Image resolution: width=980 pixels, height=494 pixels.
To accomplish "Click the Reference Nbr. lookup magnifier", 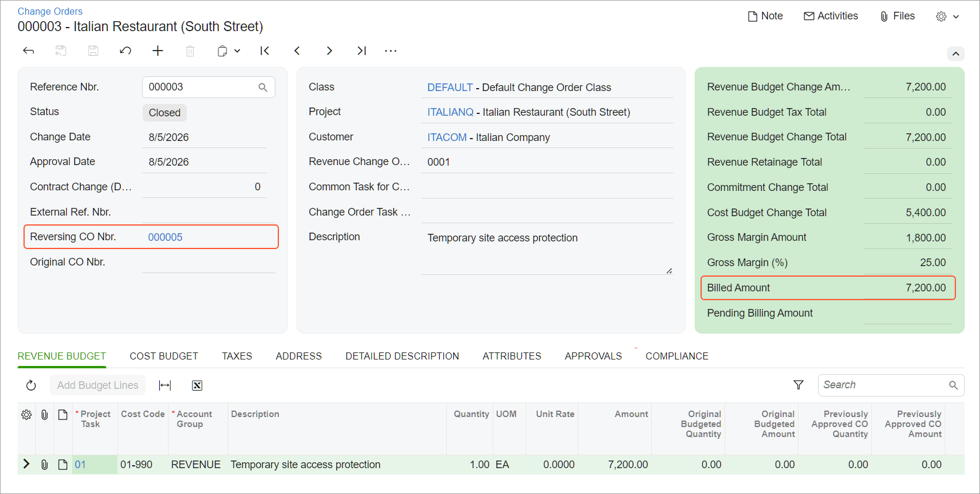I will click(263, 88).
